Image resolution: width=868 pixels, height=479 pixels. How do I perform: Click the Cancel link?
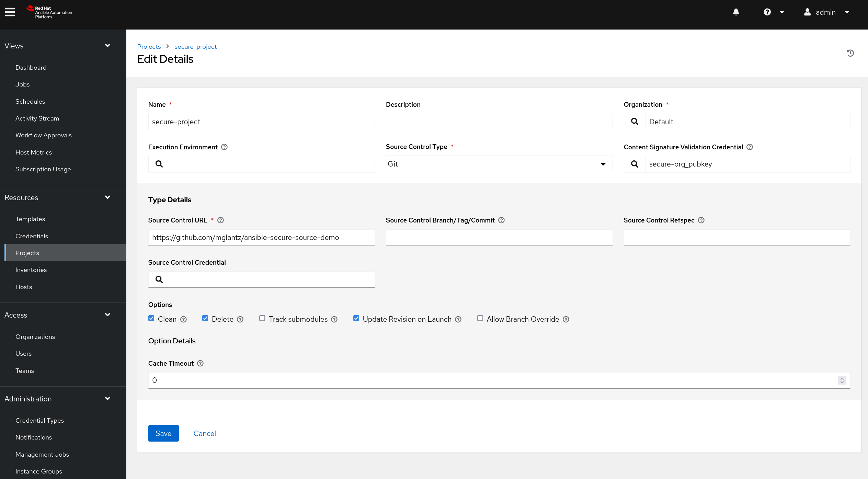pos(205,434)
